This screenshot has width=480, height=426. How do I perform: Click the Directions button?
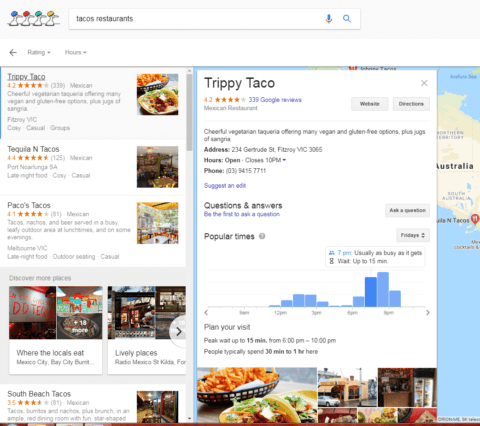411,104
